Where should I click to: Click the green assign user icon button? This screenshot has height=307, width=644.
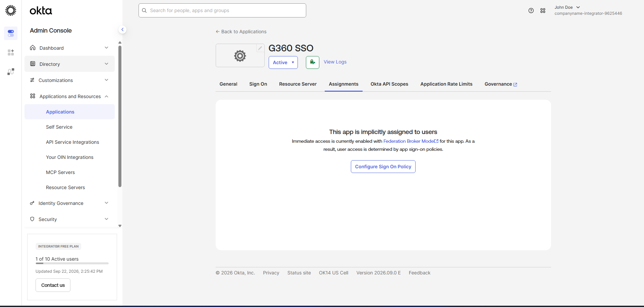click(x=312, y=62)
